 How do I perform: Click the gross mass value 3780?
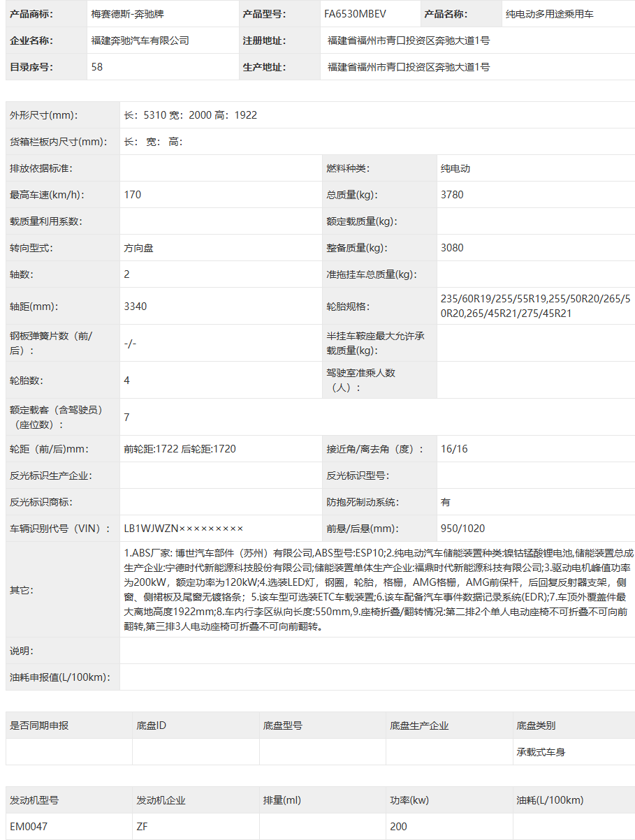tap(452, 195)
